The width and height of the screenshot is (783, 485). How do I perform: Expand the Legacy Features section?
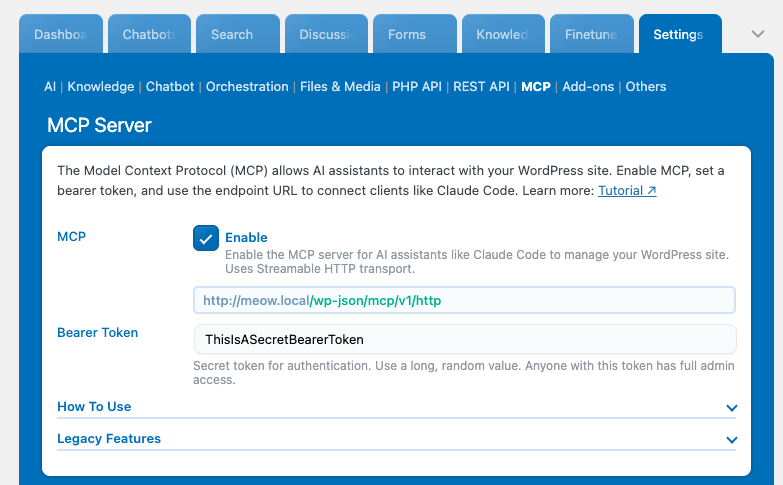(732, 440)
